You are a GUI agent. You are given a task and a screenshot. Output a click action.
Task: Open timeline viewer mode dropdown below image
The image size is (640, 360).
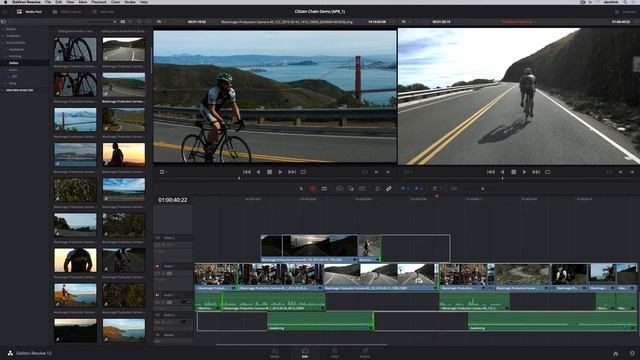[x=407, y=172]
